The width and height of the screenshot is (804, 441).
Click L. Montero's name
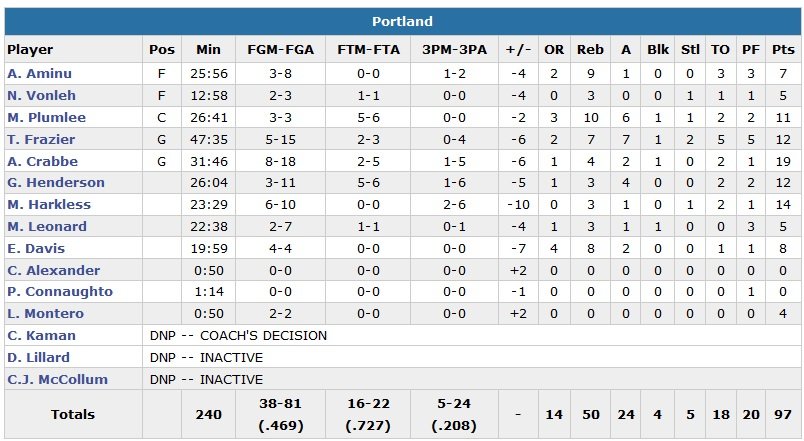click(x=45, y=314)
